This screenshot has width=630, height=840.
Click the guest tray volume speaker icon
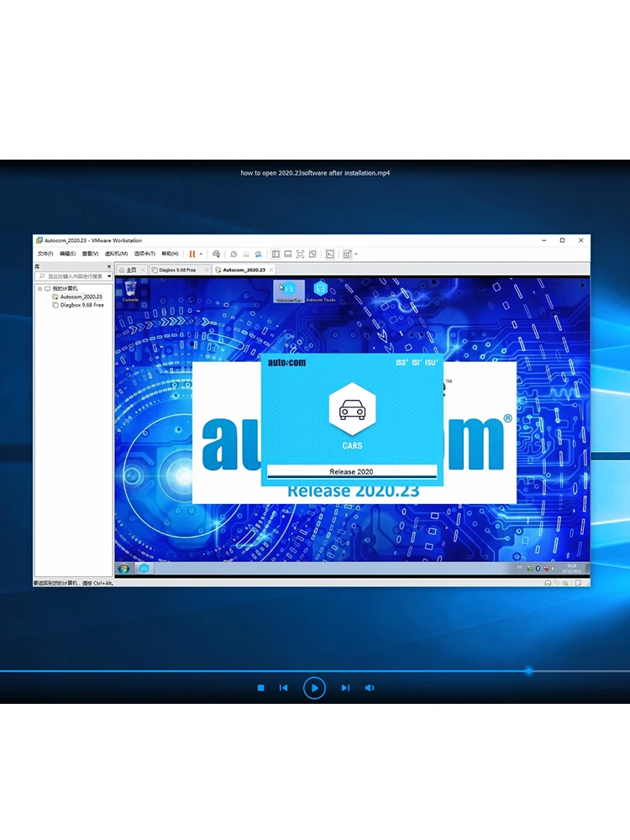(553, 569)
